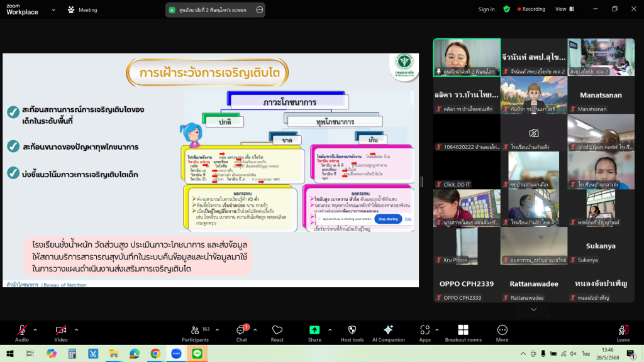Start camera with the Video button

tap(61, 333)
